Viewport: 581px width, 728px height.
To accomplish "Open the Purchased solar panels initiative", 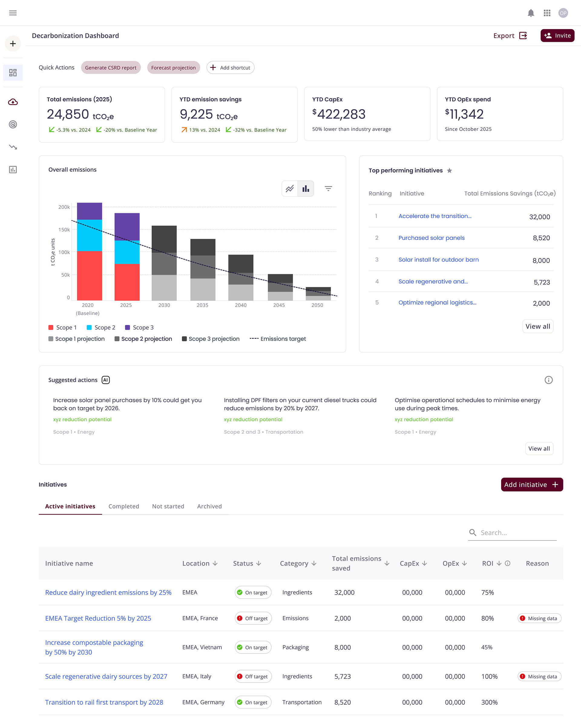I will pyautogui.click(x=432, y=238).
